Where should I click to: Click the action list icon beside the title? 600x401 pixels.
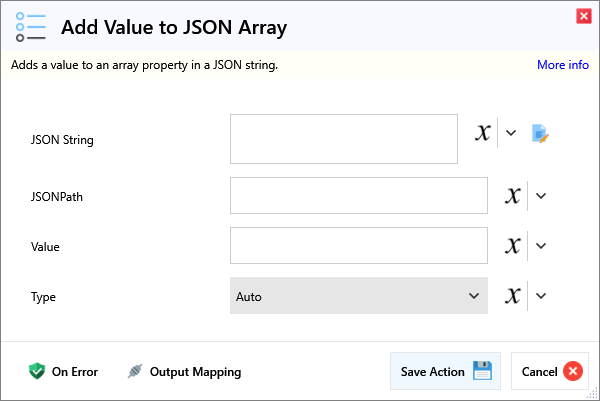point(30,27)
